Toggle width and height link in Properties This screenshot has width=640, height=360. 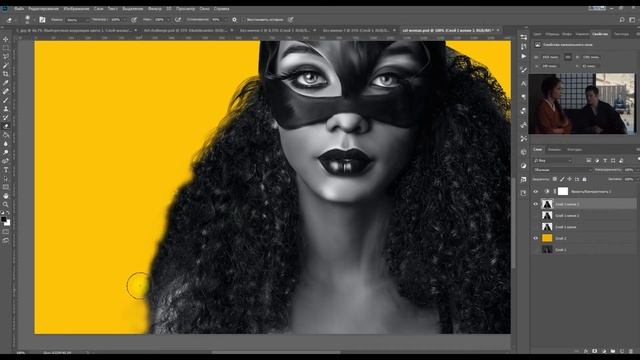pos(568,57)
